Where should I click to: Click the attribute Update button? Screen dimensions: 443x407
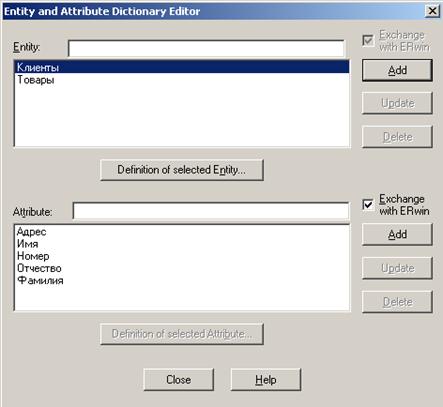[397, 268]
